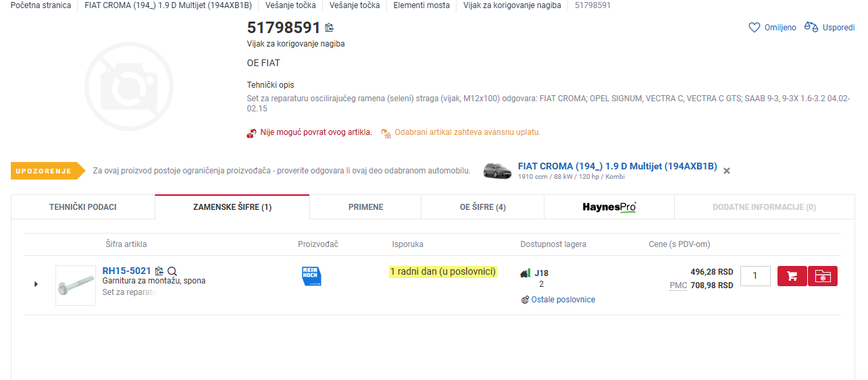868x380 pixels.
Task: Click the Uporedi label
Action: pos(838,28)
